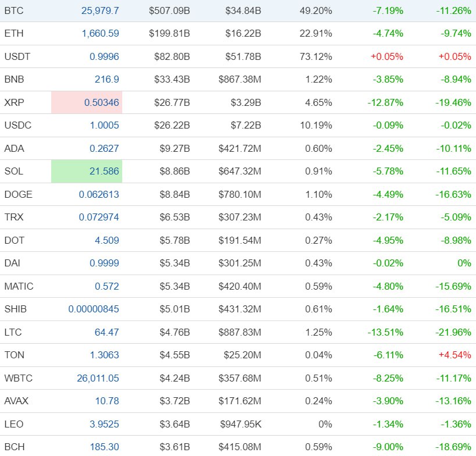Select WBTC price 26,011.05
The height and width of the screenshot is (456, 476).
98,378
